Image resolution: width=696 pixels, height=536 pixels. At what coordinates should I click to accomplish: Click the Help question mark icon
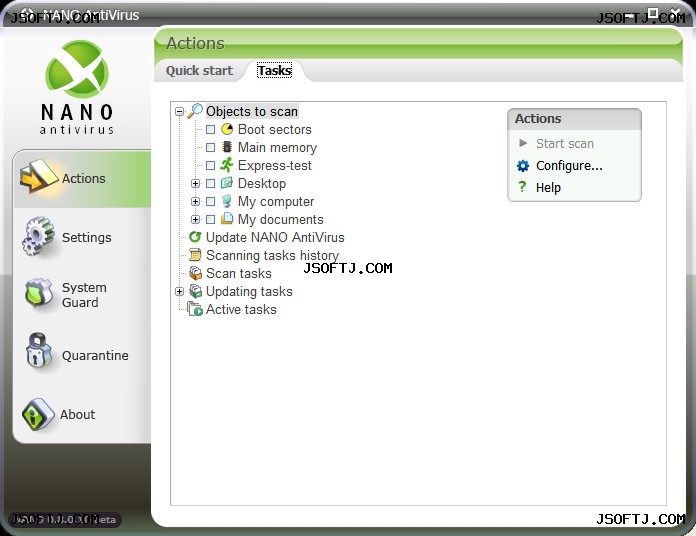pos(522,187)
